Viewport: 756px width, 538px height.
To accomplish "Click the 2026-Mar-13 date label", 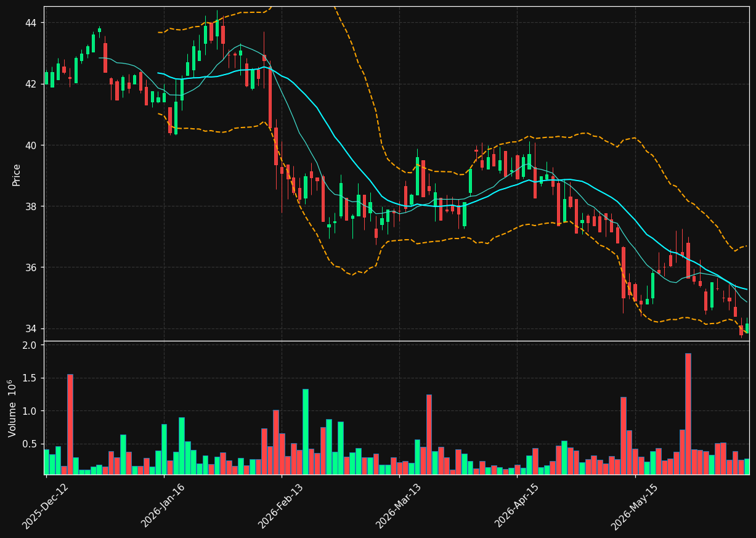I will pyautogui.click(x=398, y=506).
